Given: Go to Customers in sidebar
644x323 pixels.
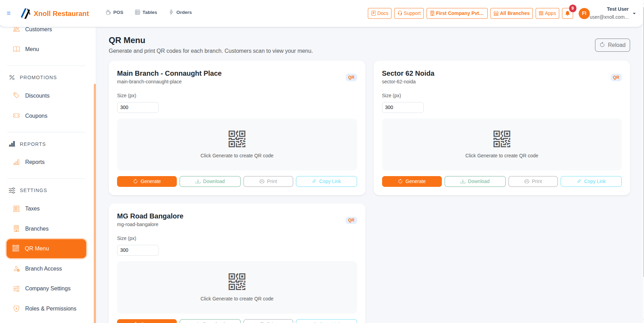Looking at the screenshot, I should tap(46, 30).
